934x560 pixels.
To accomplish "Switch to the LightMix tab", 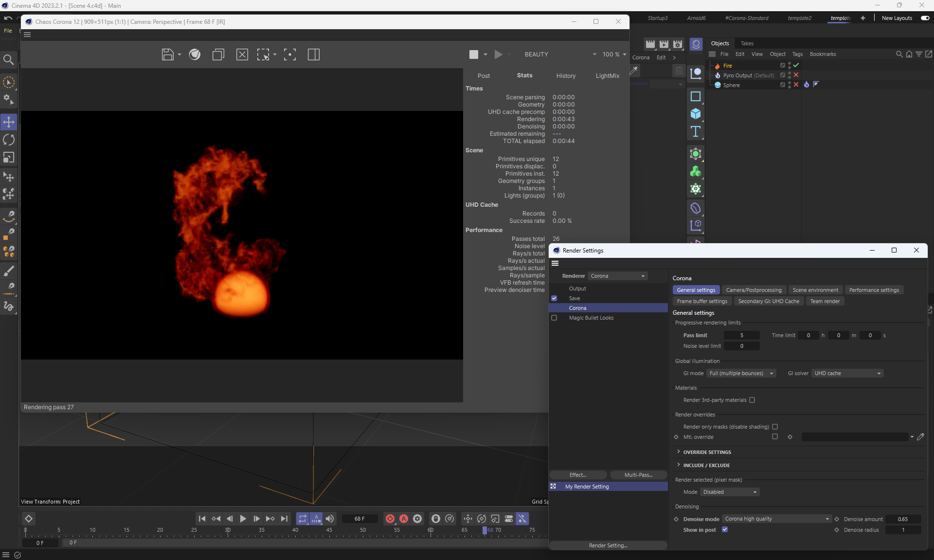I will pos(607,76).
